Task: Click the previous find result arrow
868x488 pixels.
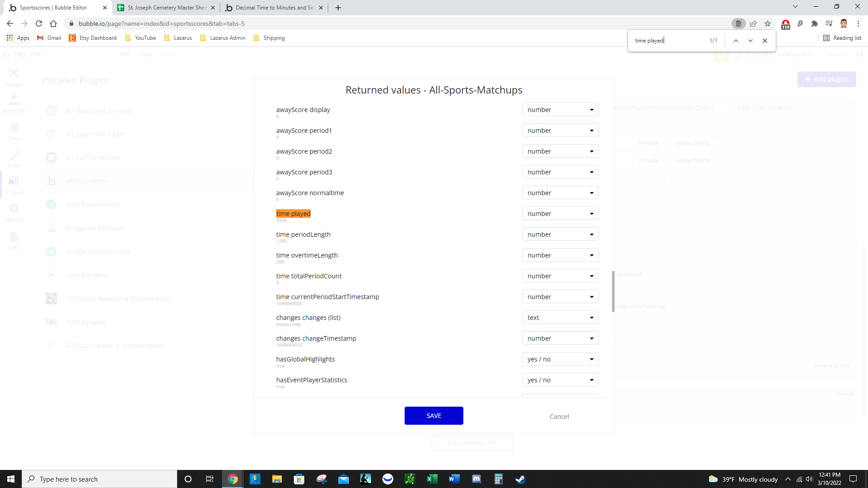Action: [736, 41]
